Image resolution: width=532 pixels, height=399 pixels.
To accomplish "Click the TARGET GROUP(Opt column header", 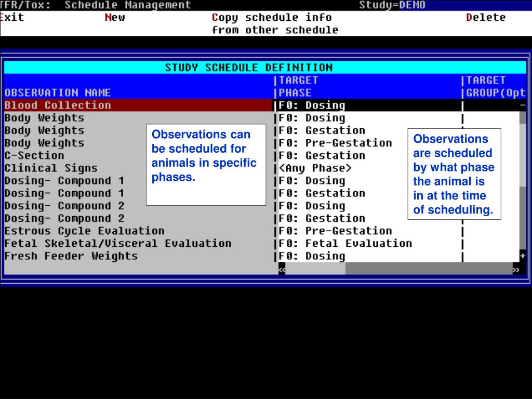I will tap(496, 87).
